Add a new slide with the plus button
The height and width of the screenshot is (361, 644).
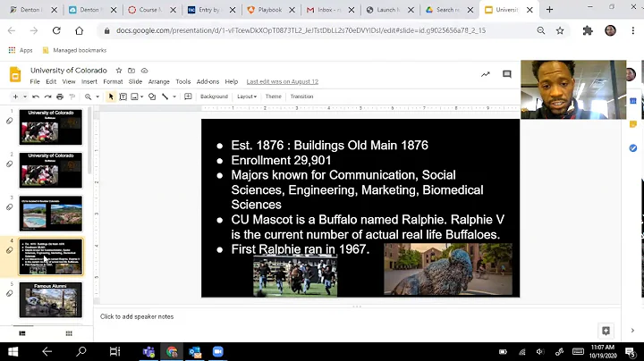(x=15, y=97)
